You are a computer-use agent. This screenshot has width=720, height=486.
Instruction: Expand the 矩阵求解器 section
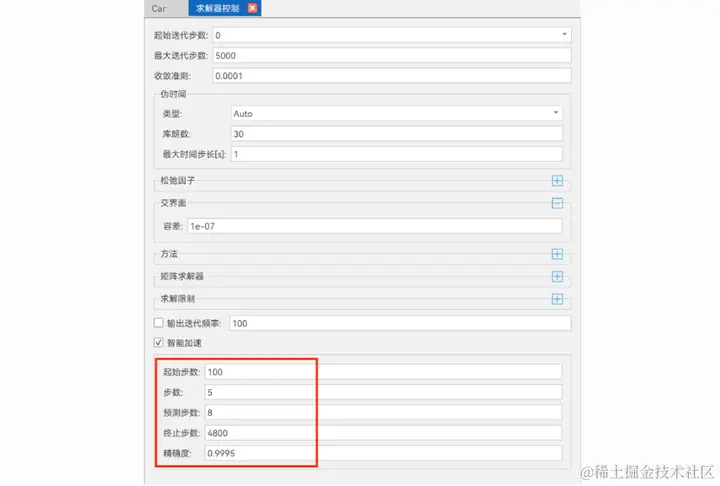(x=557, y=277)
